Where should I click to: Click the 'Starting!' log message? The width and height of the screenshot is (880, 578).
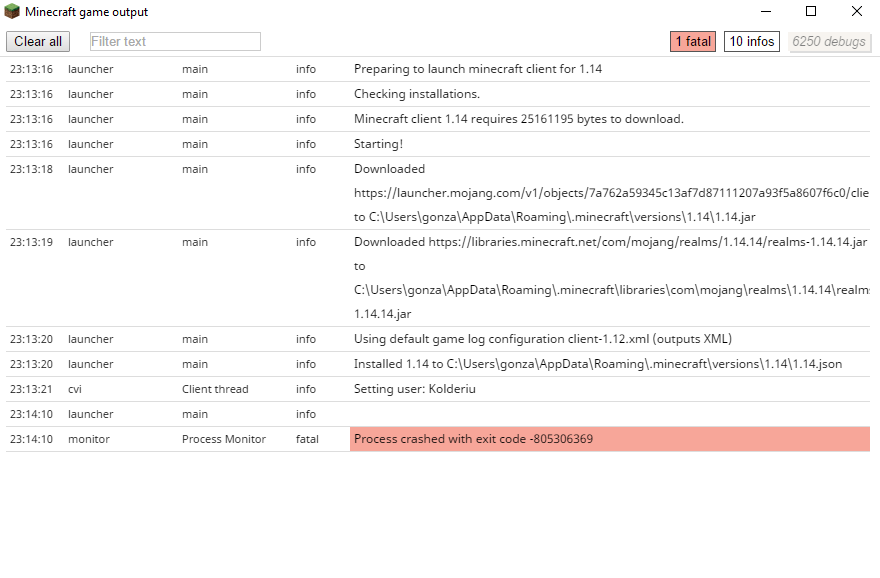pyautogui.click(x=378, y=144)
